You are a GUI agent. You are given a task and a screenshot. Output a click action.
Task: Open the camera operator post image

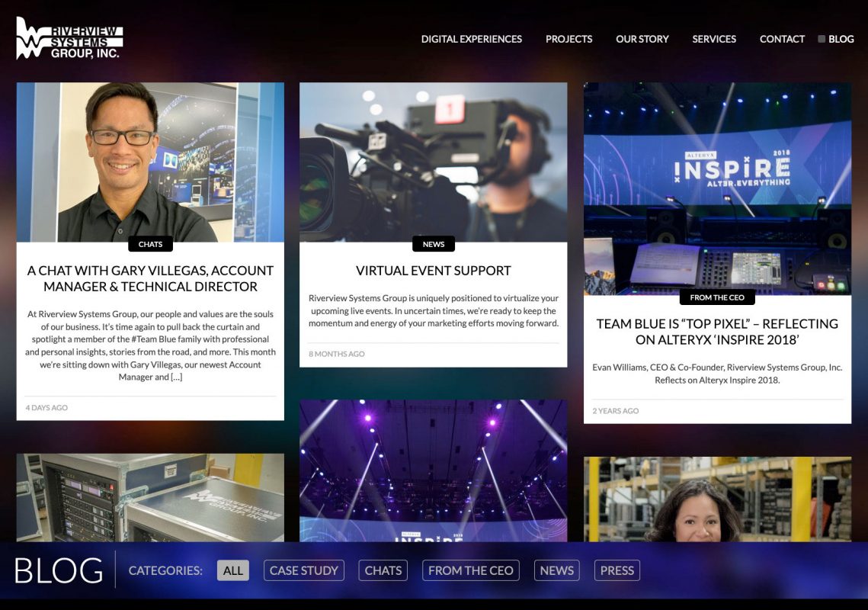point(434,162)
